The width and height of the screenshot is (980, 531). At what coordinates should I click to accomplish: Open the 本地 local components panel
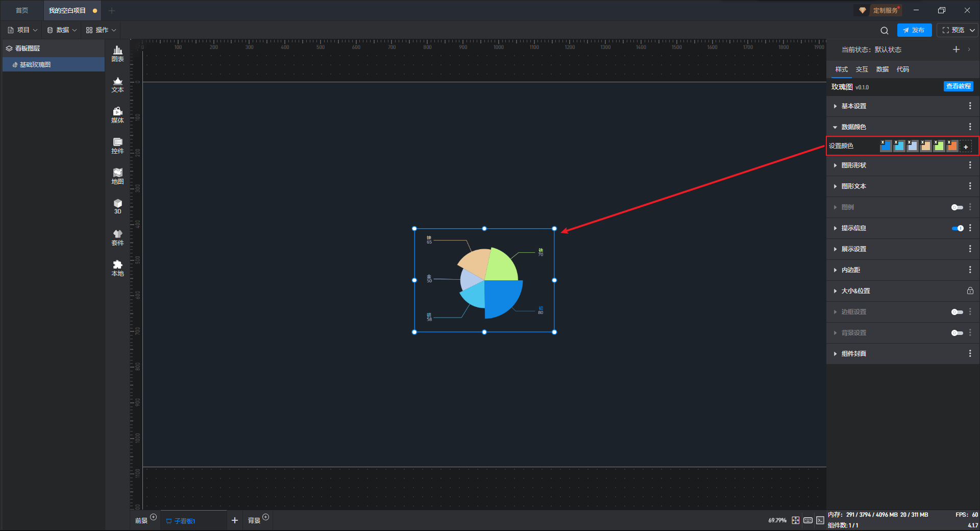(117, 268)
